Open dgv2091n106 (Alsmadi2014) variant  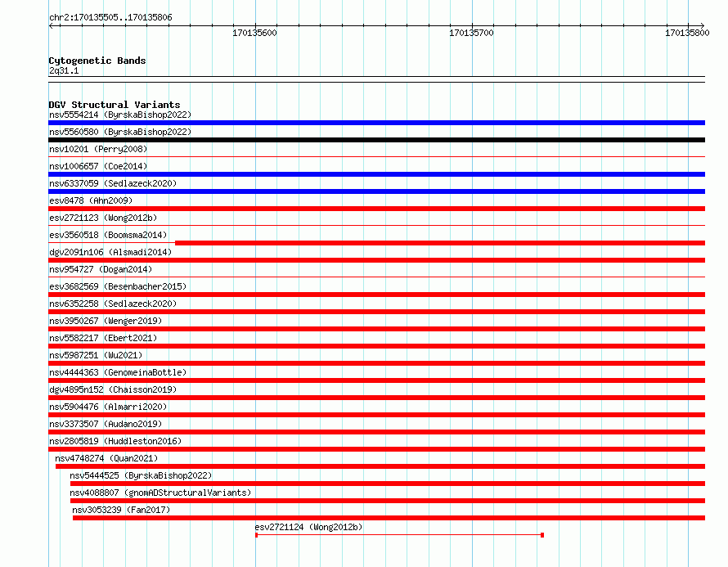click(x=110, y=252)
